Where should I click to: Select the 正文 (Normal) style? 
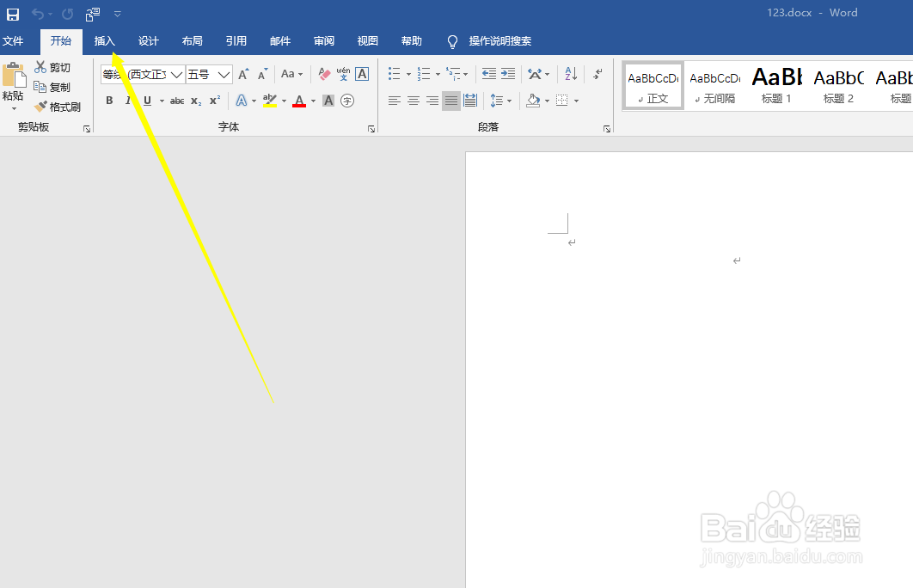pos(653,86)
